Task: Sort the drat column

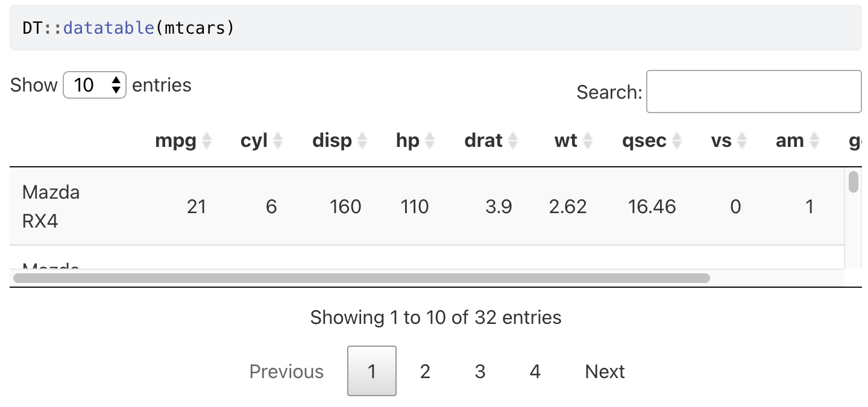Action: (483, 140)
